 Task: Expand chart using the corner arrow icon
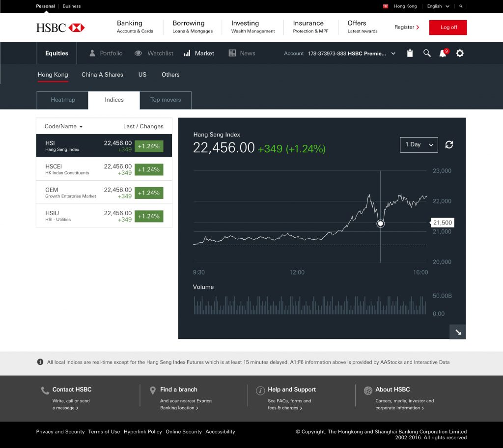[458, 332]
